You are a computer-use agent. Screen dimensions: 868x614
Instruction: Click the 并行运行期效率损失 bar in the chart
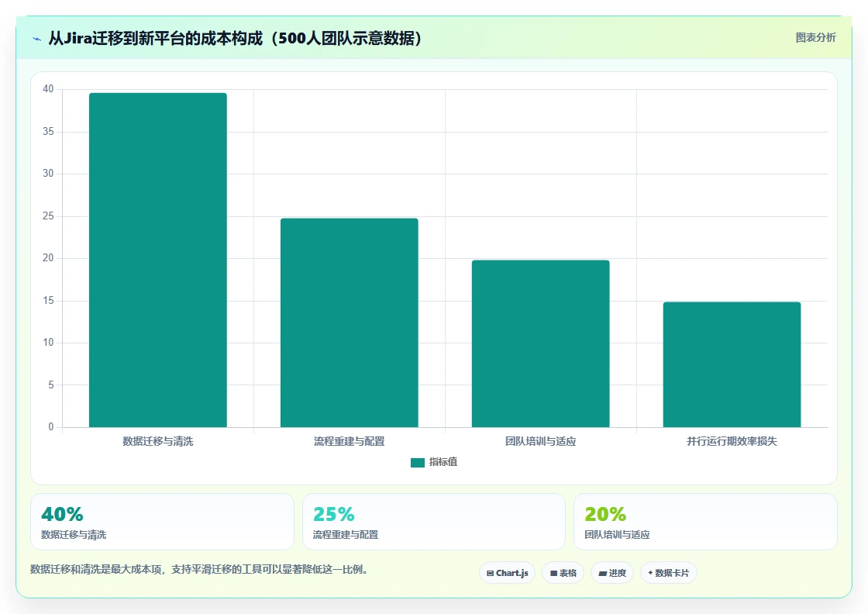pos(732,364)
